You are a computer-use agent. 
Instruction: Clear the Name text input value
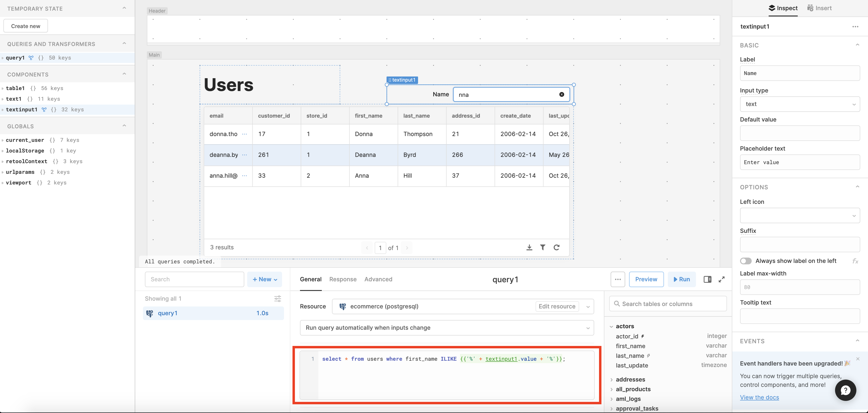point(562,95)
